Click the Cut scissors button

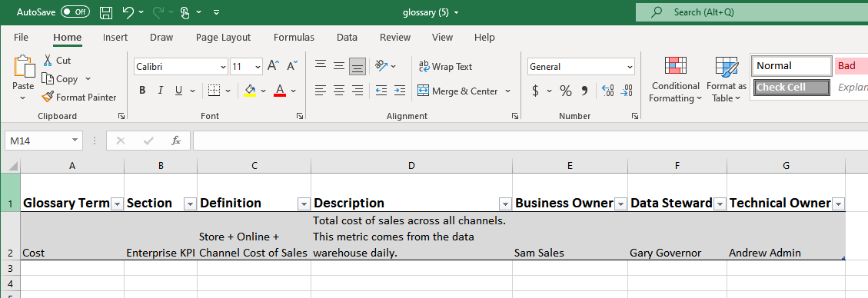[x=56, y=60]
